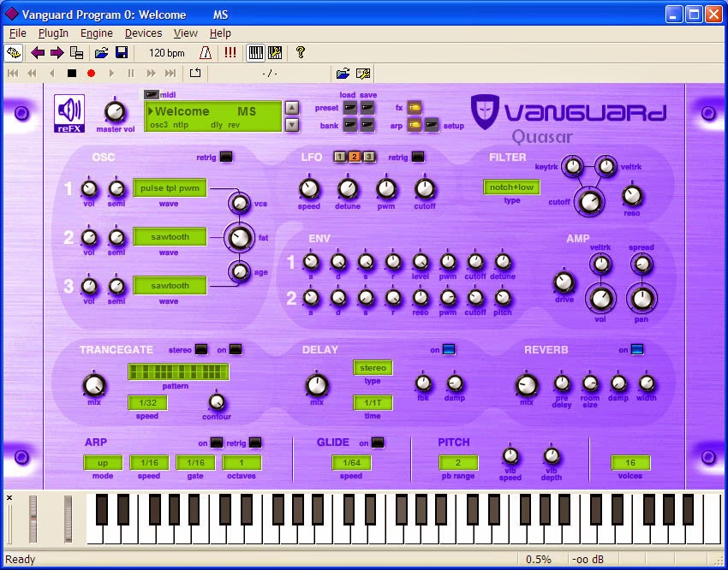Click the loop toggle icon in transport bar
728x570 pixels.
pyautogui.click(x=195, y=73)
